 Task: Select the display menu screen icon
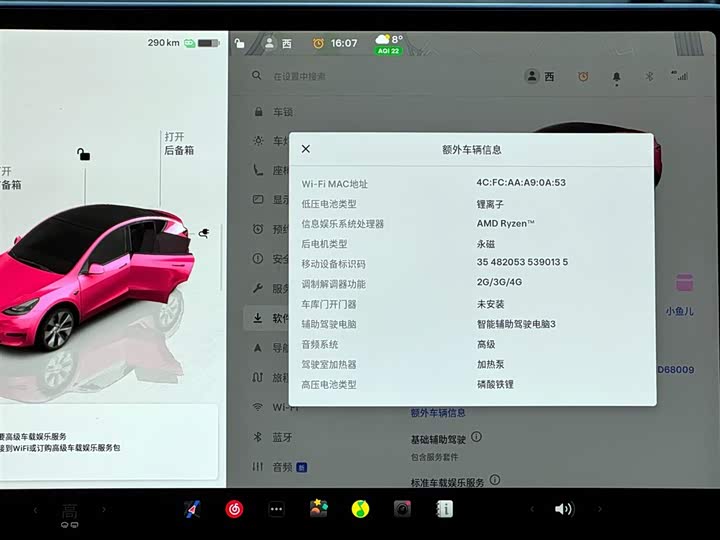258,199
